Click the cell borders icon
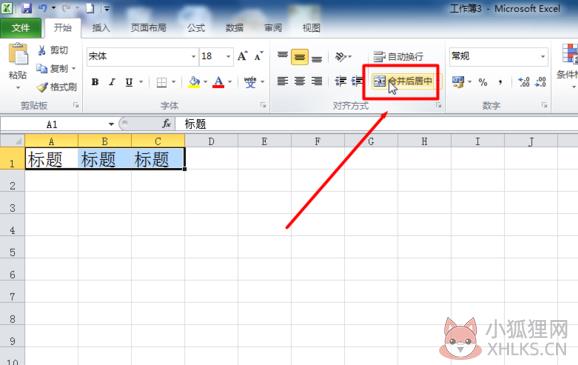578x365 pixels. tap(161, 82)
